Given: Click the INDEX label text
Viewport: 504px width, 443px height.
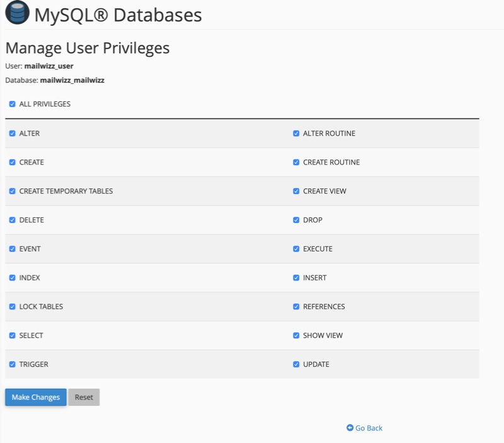Looking at the screenshot, I should tap(30, 278).
